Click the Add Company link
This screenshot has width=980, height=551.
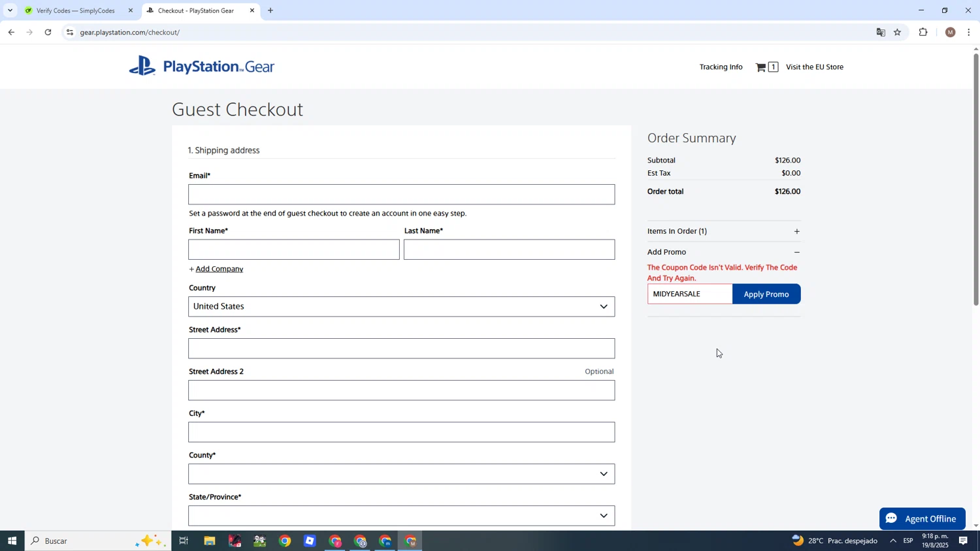coord(219,269)
